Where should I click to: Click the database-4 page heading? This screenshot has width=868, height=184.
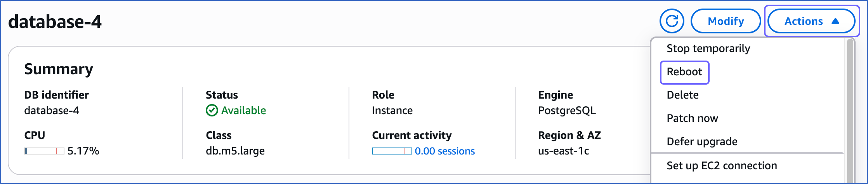pos(55,22)
